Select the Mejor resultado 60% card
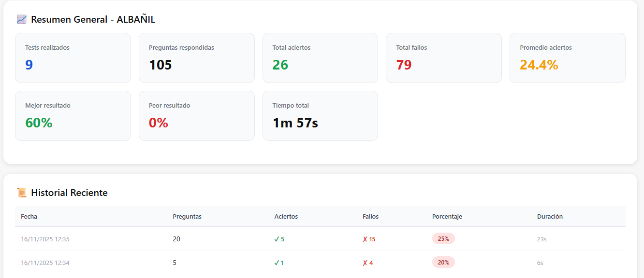Viewport: 644px width, 278px height. point(73,116)
